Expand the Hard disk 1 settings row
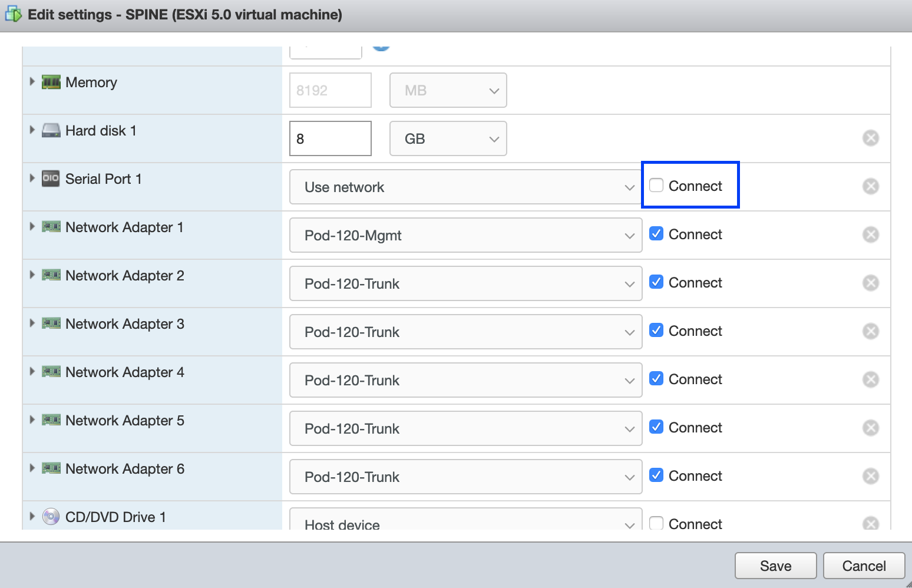The height and width of the screenshot is (588, 912). 32,130
